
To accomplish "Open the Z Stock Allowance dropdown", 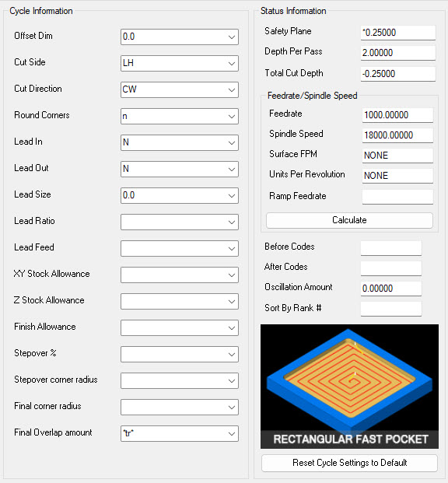I will click(180, 302).
